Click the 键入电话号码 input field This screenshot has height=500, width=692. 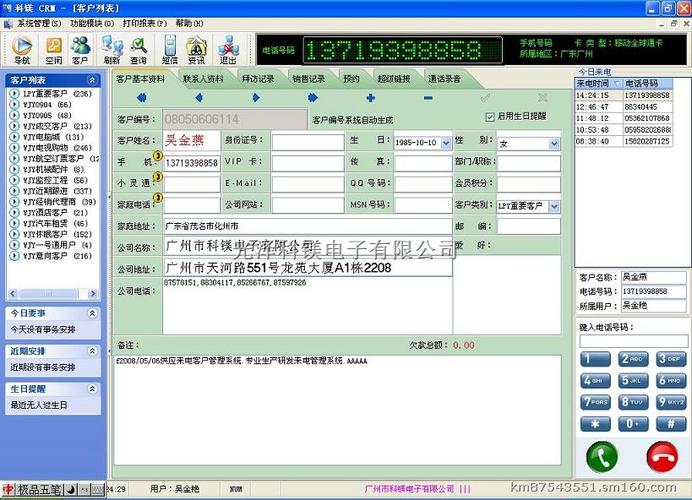point(633,341)
